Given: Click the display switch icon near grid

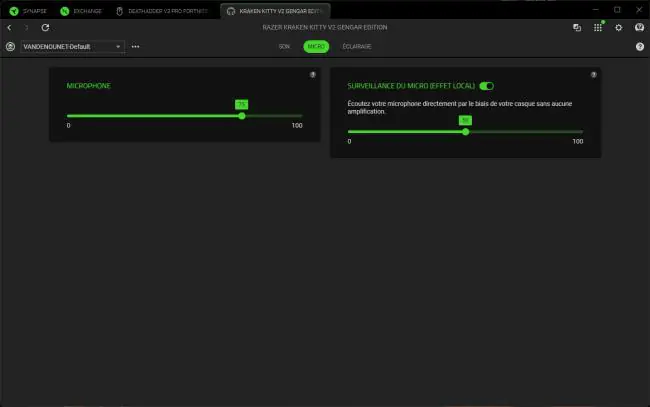Looking at the screenshot, I should [577, 27].
